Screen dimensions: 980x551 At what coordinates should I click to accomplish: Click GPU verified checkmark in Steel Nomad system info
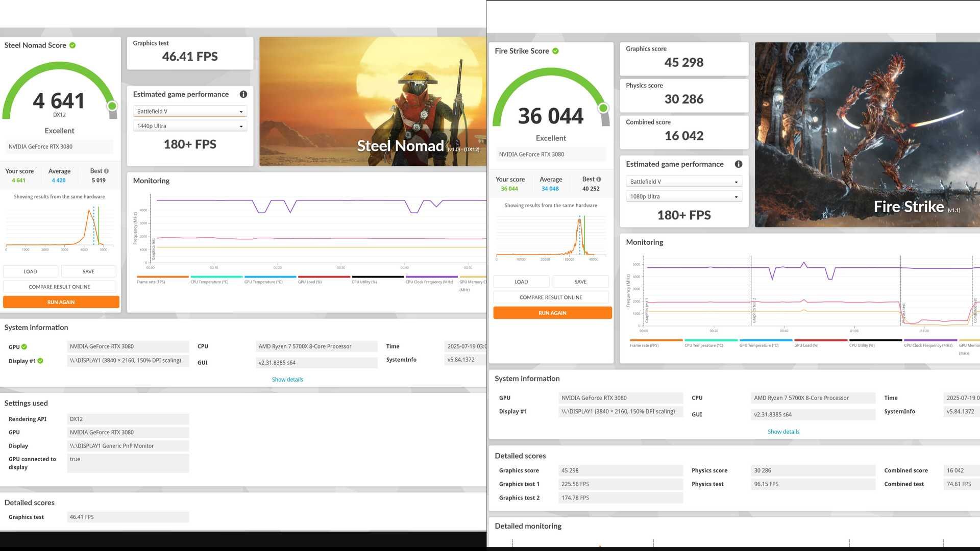click(x=24, y=347)
